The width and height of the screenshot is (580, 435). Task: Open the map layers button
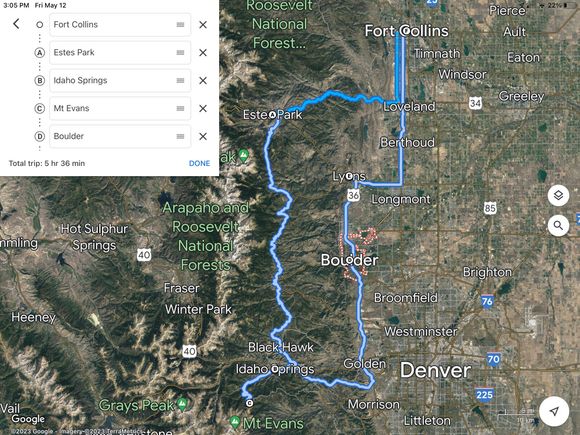pyautogui.click(x=558, y=195)
